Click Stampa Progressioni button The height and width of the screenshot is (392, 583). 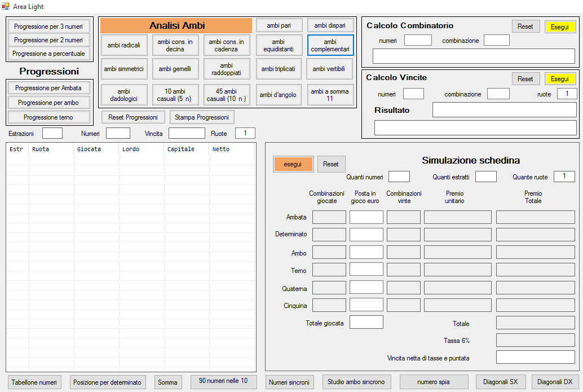point(202,117)
